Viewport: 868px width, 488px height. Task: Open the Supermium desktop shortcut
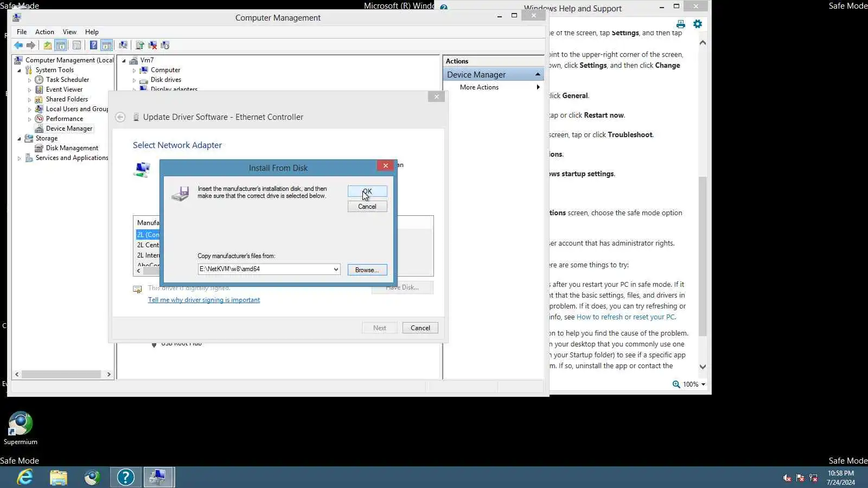(21, 428)
